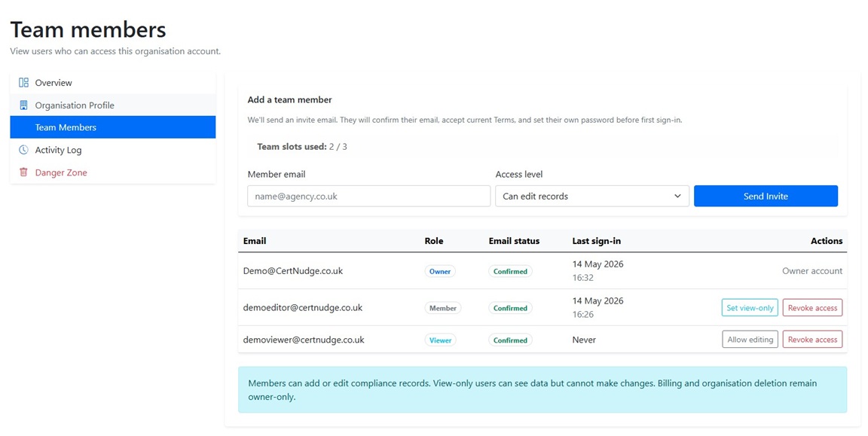The width and height of the screenshot is (868, 436).
Task: Set demoeditor to view-only
Action: tap(750, 308)
